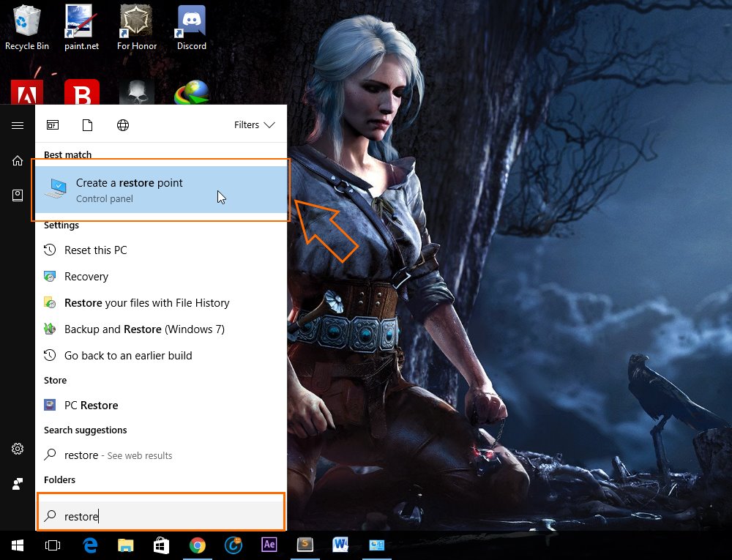This screenshot has height=560, width=732.
Task: Click the Windows Start button
Action: [18, 545]
